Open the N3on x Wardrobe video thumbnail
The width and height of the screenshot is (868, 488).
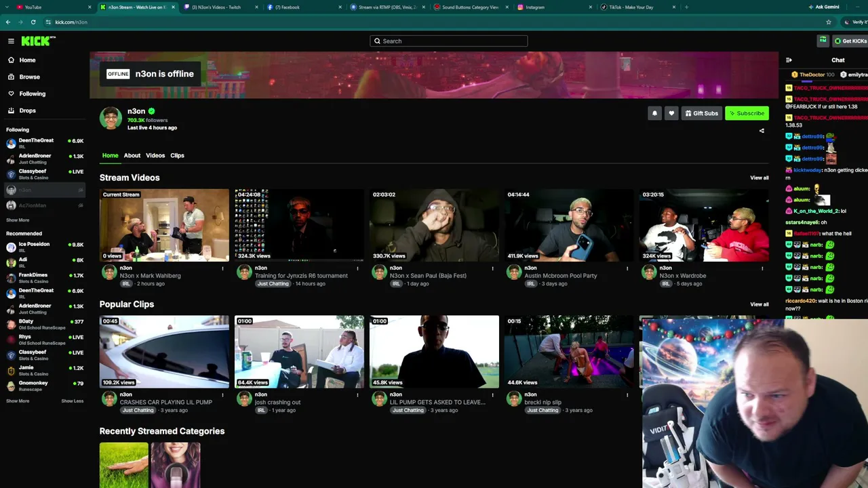point(704,225)
